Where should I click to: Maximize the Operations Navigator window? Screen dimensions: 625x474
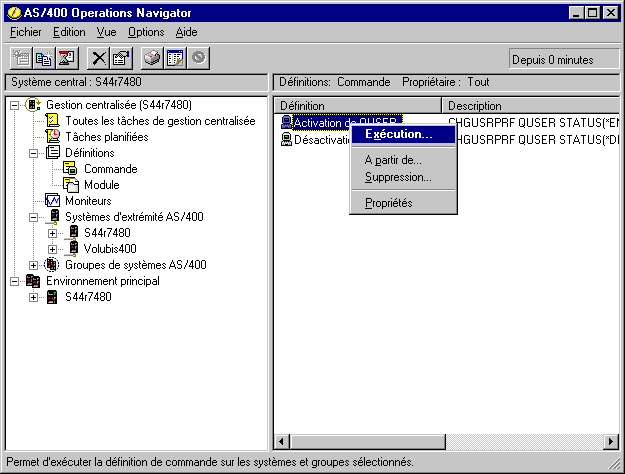coord(592,13)
